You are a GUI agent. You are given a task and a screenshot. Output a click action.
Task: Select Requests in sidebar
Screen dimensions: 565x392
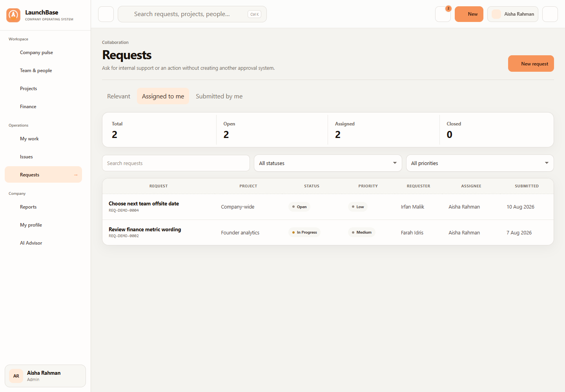click(x=43, y=174)
